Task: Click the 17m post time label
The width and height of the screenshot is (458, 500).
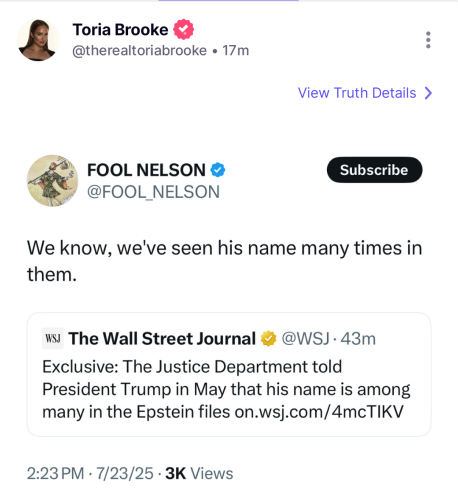Action: (236, 51)
